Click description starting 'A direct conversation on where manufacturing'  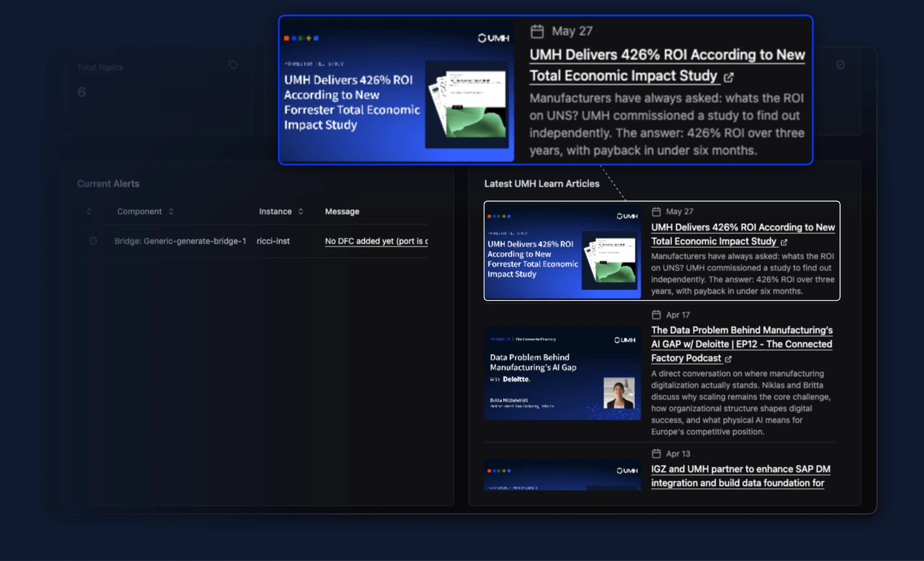pyautogui.click(x=741, y=402)
